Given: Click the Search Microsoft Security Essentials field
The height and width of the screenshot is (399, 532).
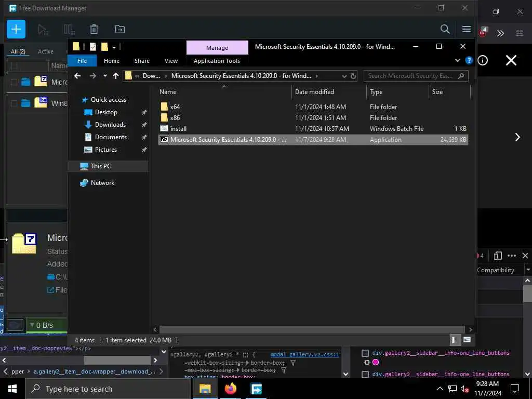Looking at the screenshot, I should click(x=416, y=76).
